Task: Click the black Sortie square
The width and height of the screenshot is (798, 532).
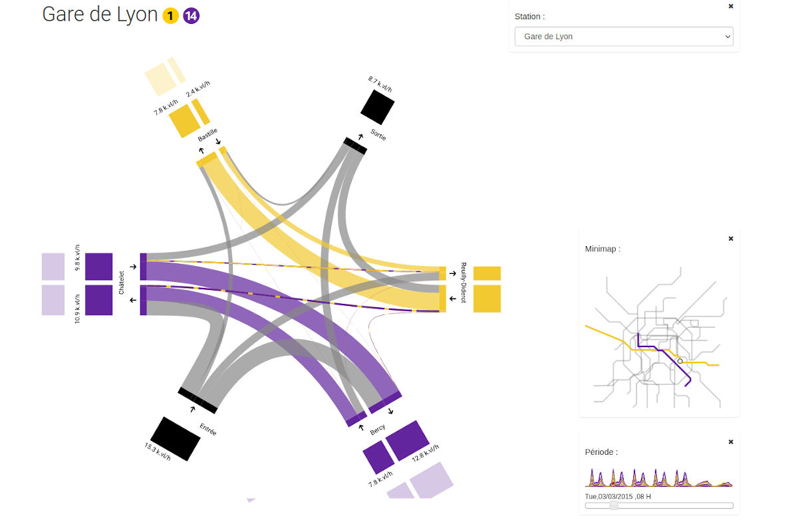Action: click(x=378, y=106)
